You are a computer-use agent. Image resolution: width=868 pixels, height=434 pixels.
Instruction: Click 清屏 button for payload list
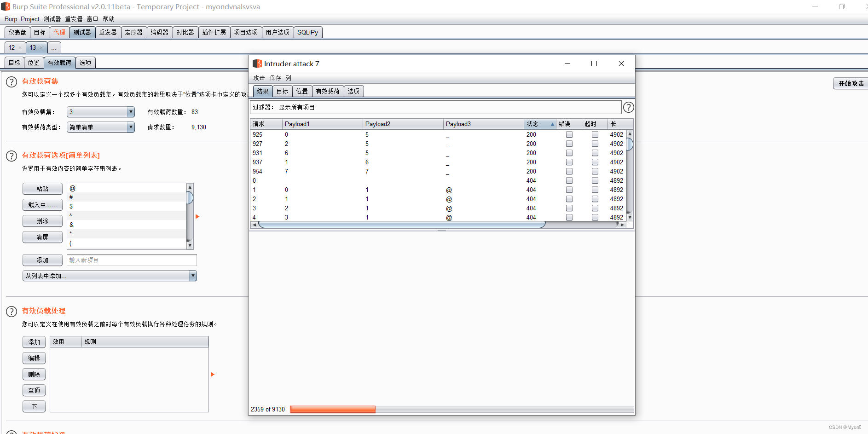pyautogui.click(x=42, y=237)
